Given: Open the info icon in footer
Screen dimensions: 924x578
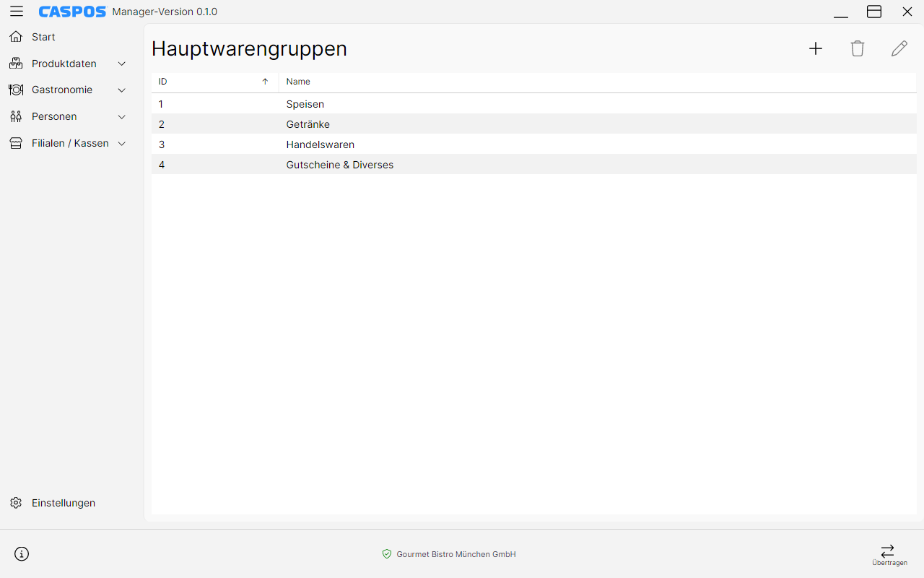Looking at the screenshot, I should [22, 554].
